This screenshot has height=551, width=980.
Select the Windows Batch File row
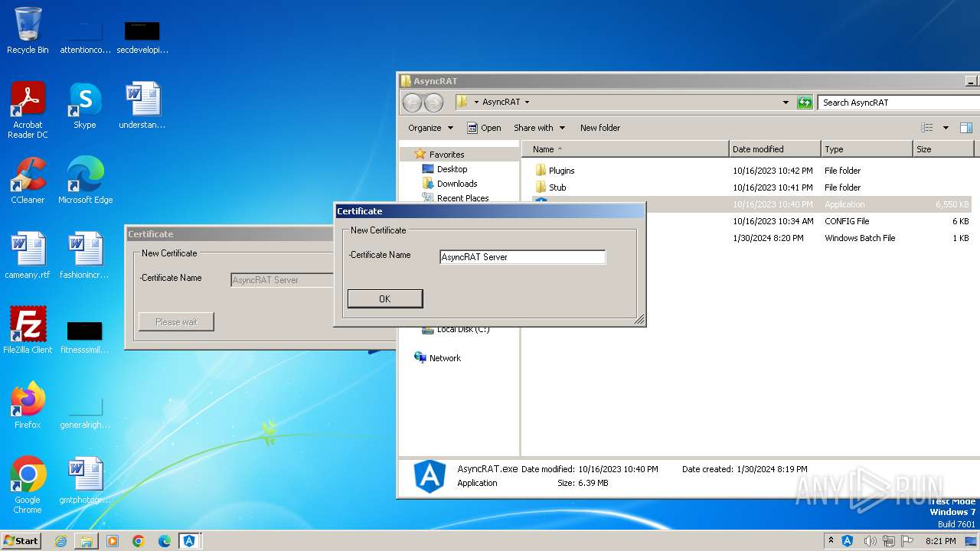click(751, 238)
